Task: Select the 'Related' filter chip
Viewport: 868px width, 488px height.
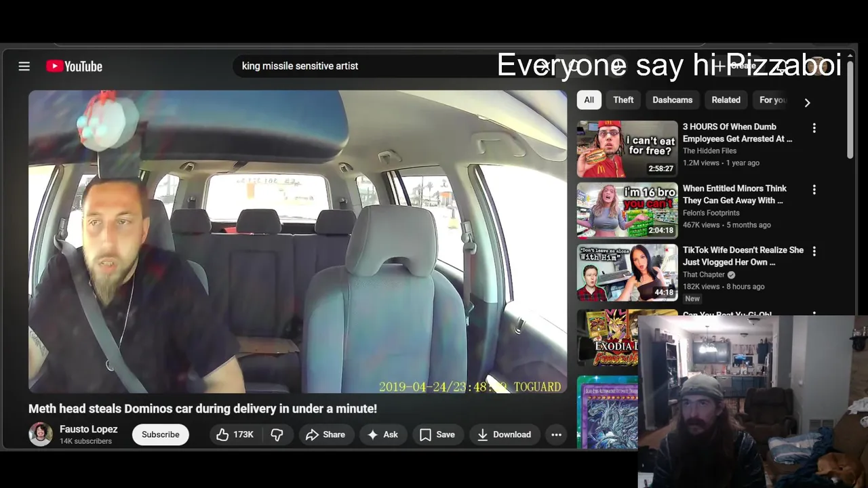Action: pyautogui.click(x=726, y=100)
